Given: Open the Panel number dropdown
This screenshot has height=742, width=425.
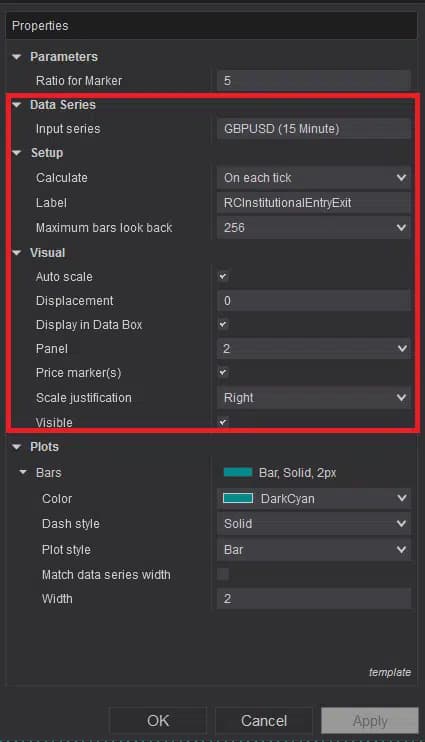Looking at the screenshot, I should point(314,349).
